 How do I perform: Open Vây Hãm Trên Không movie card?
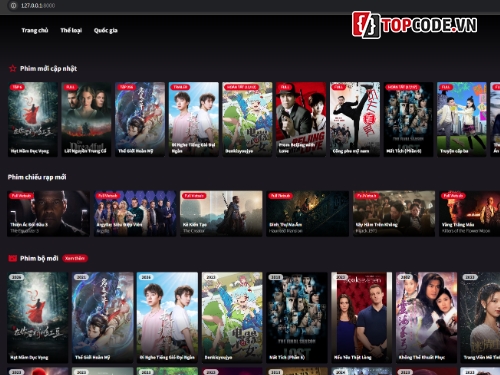pos(394,214)
